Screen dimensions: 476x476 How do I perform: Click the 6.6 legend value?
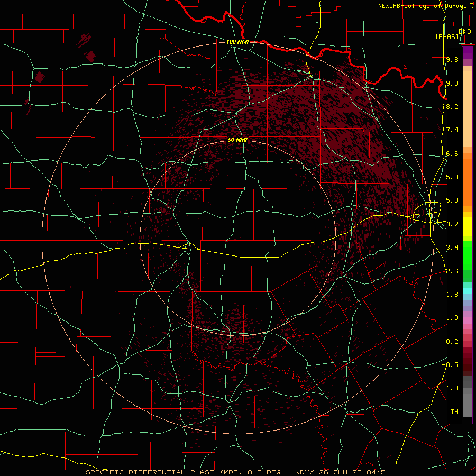pos(452,153)
